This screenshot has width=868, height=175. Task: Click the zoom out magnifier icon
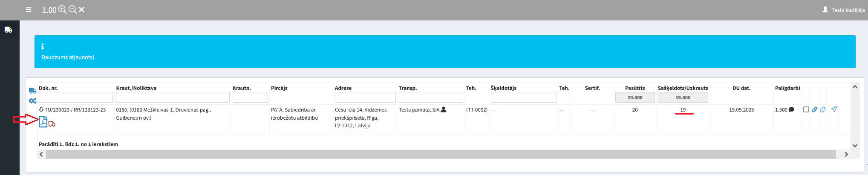tap(73, 10)
